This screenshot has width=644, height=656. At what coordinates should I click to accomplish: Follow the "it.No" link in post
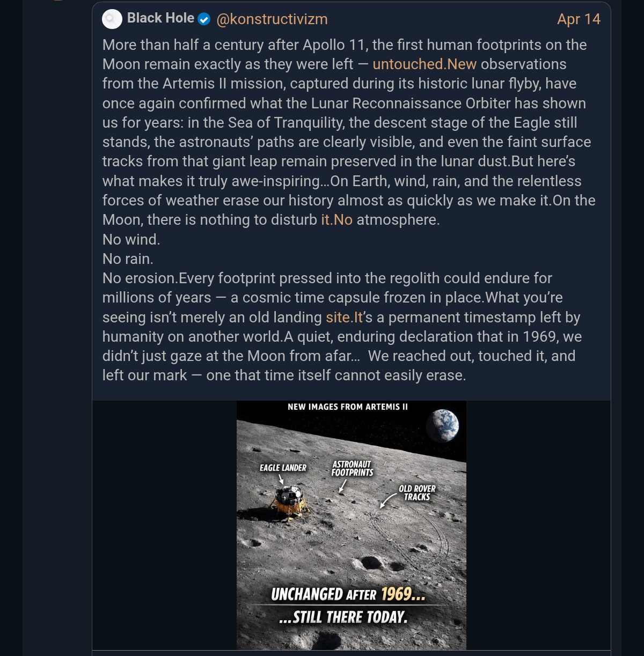point(336,220)
